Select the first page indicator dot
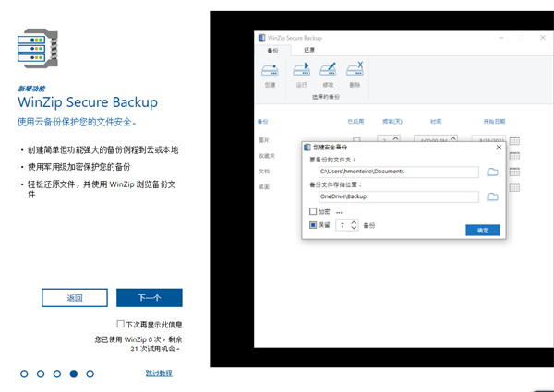The width and height of the screenshot is (554, 392). [24, 374]
